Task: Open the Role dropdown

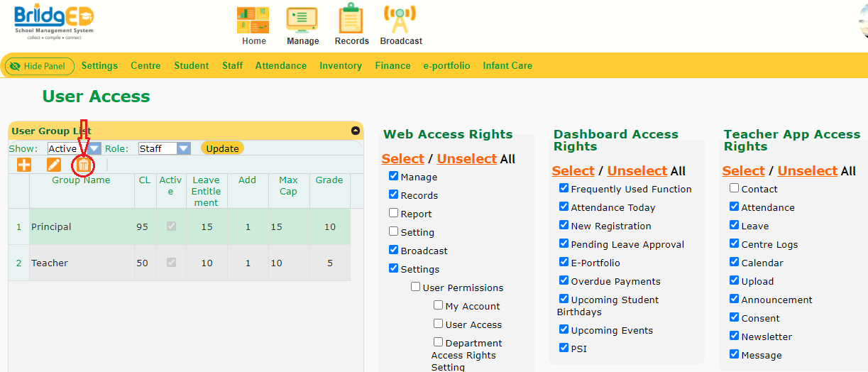Action: pyautogui.click(x=164, y=148)
